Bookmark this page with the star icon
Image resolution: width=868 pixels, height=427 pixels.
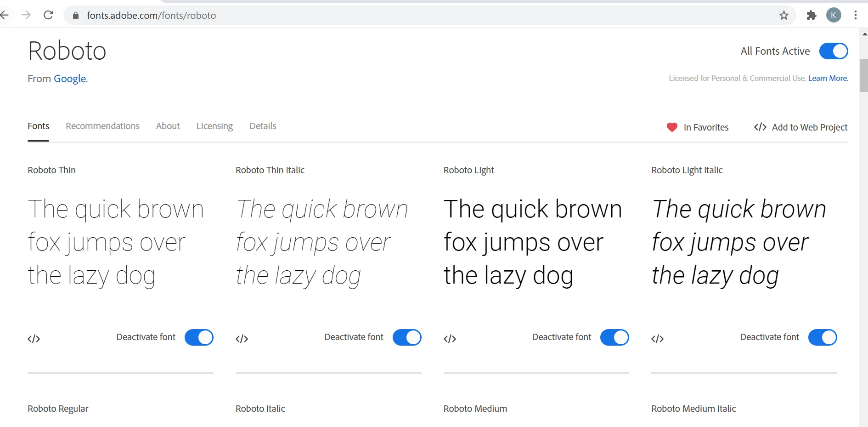point(784,16)
